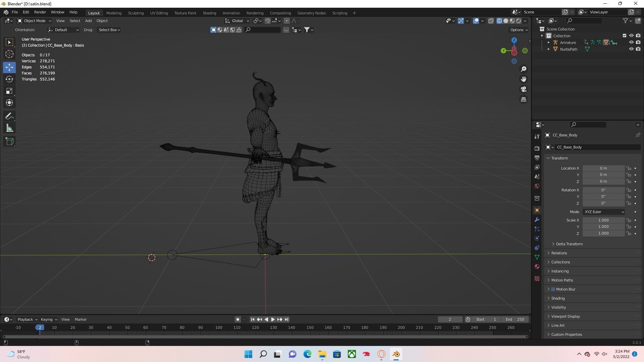This screenshot has height=362, width=644.
Task: Open the Render menu
Action: tap(40, 12)
